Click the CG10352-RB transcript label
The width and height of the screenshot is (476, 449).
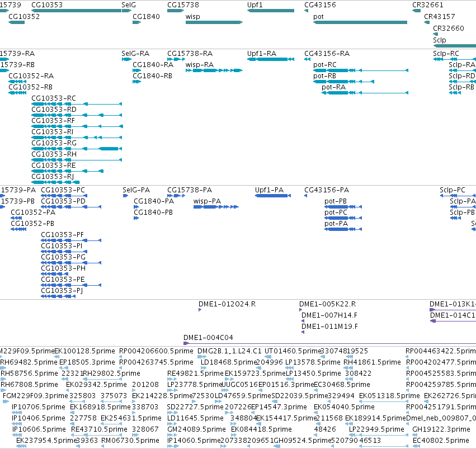click(x=30, y=87)
